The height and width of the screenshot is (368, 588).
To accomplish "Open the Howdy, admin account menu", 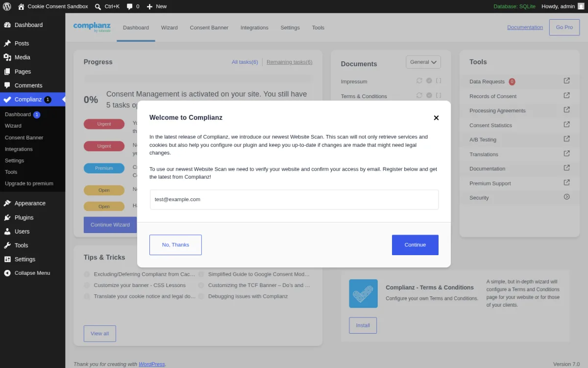I will (x=563, y=6).
